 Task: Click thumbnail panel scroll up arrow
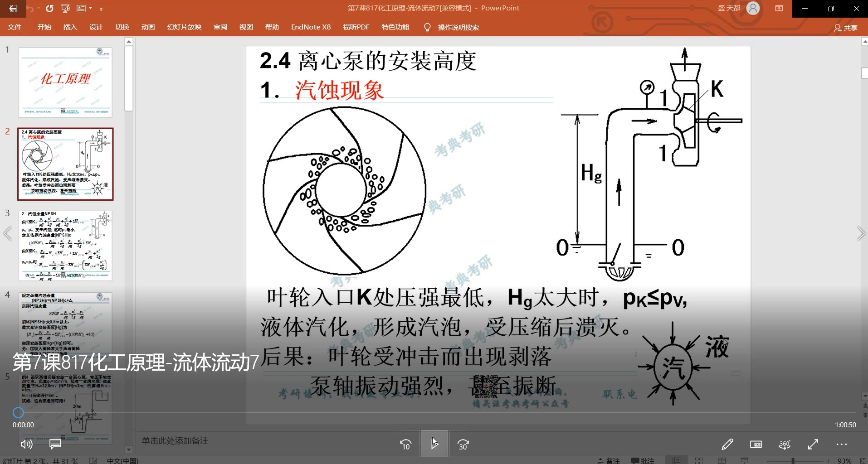(x=129, y=42)
